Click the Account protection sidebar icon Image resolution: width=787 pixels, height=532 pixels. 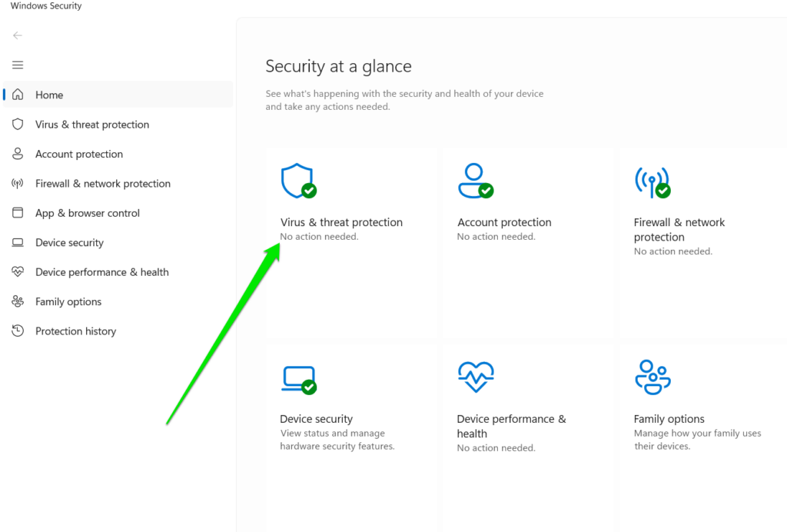pyautogui.click(x=17, y=154)
